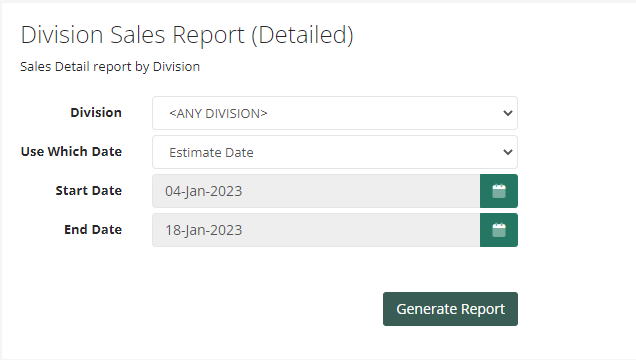Open the Estimate Date selection box
The image size is (636, 360).
pyautogui.click(x=335, y=152)
